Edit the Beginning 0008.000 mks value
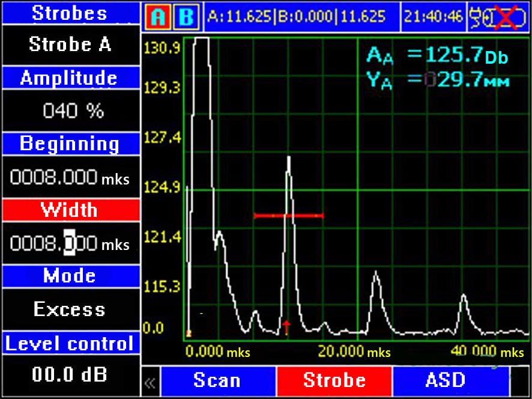This screenshot has width=532, height=399. tap(70, 177)
